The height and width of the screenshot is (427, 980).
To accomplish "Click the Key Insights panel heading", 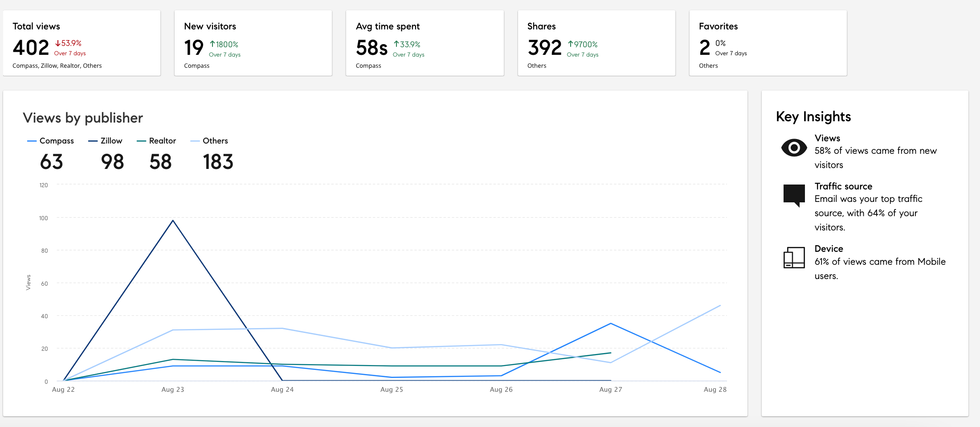I will pyautogui.click(x=813, y=117).
